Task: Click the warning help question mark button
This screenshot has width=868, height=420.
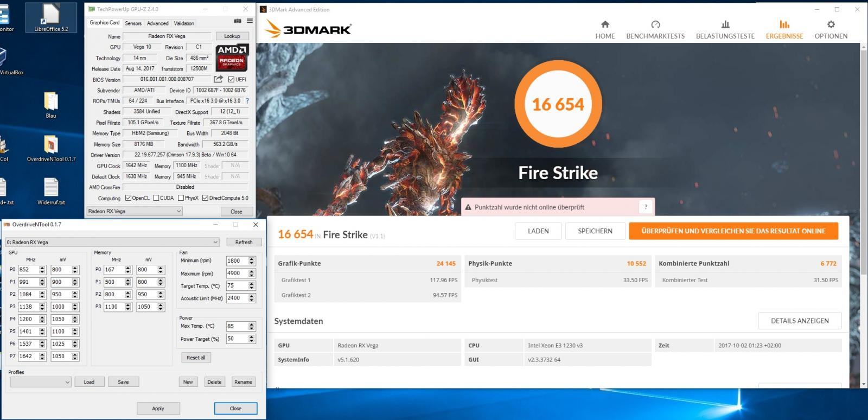Action: (646, 207)
